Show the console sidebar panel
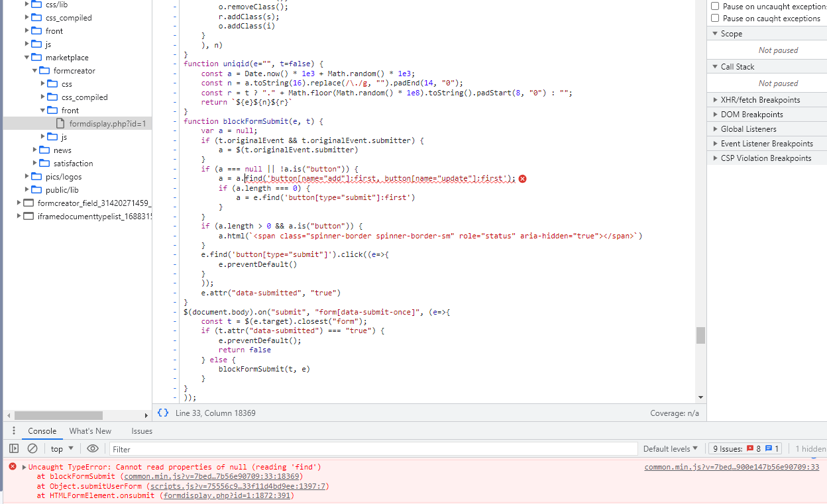827x504 pixels. tap(13, 448)
